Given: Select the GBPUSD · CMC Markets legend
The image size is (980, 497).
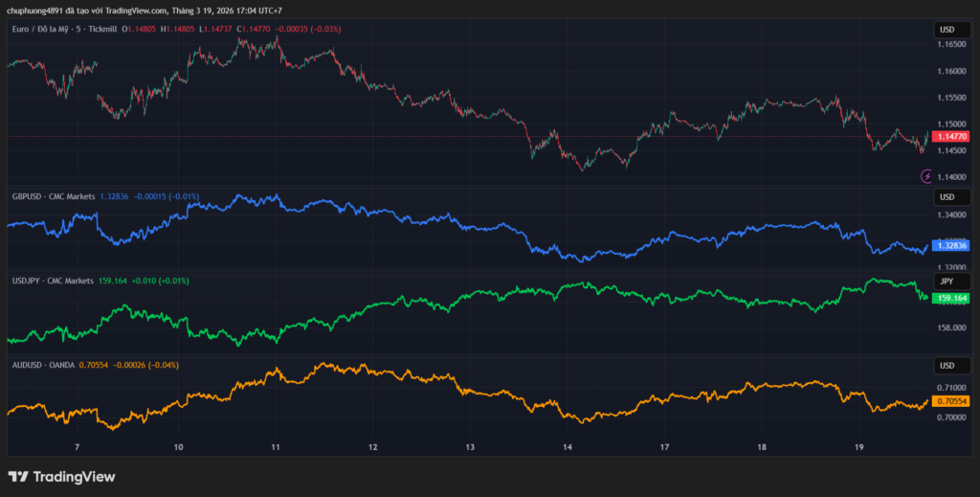Looking at the screenshot, I should tap(53, 196).
